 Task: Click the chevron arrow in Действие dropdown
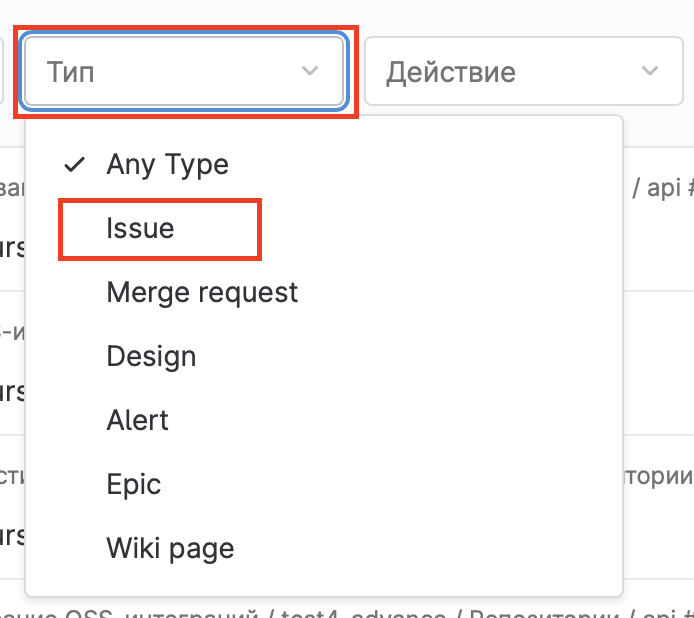650,71
